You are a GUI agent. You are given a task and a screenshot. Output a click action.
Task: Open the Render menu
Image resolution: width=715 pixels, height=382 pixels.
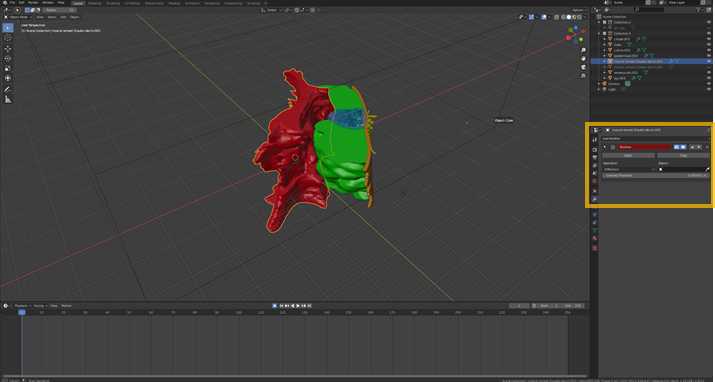pyautogui.click(x=33, y=2)
